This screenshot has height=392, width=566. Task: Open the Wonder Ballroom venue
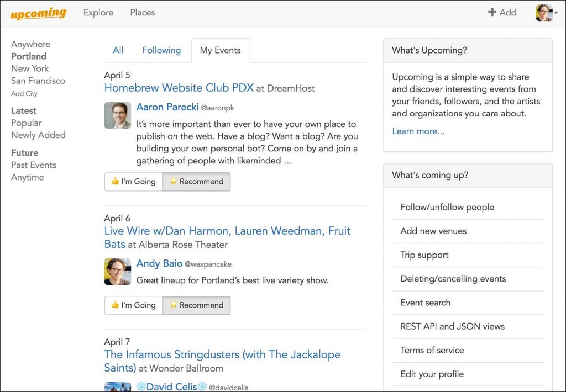tap(186, 369)
